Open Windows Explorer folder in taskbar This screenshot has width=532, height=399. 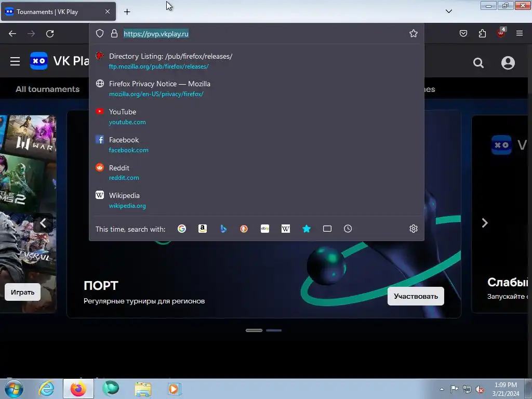143,389
